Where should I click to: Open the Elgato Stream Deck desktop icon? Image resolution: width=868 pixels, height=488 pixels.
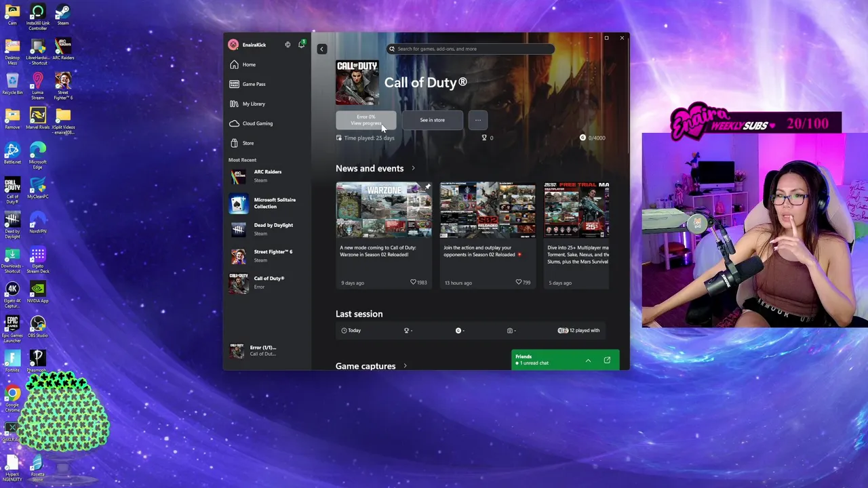[38, 260]
